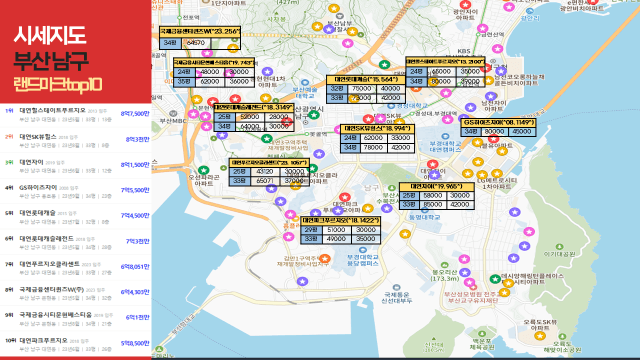
Task: Click 대연SK뷰힐스 price table on map
Action: [x=378, y=139]
